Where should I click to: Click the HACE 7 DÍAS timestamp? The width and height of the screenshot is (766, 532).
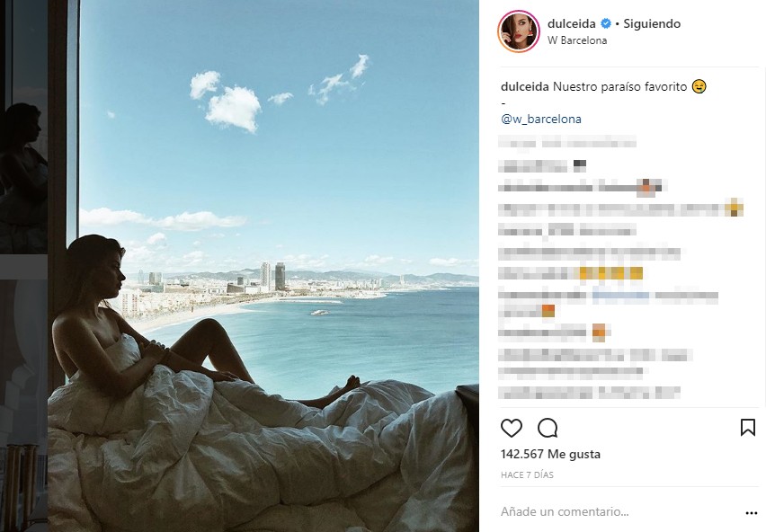(527, 474)
